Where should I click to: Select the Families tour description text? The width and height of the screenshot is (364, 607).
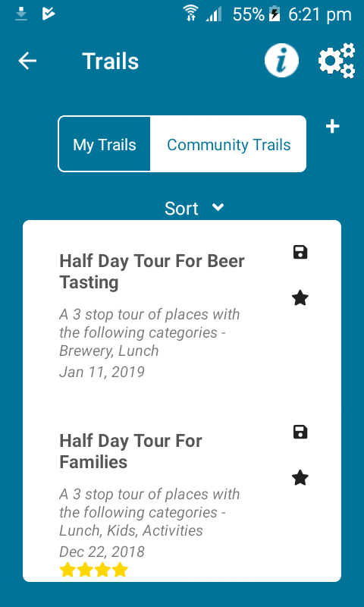[149, 512]
